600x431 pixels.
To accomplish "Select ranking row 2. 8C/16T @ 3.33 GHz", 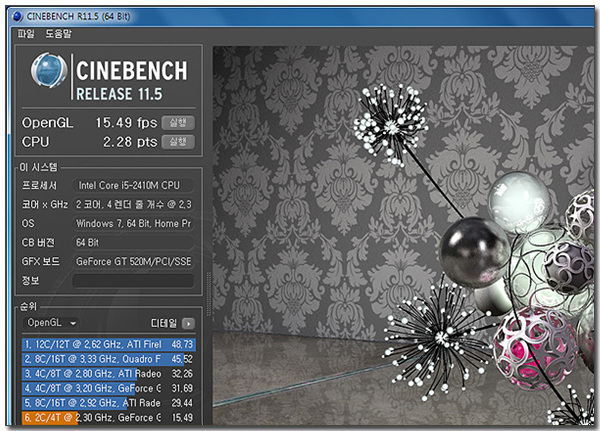I will coord(109,359).
